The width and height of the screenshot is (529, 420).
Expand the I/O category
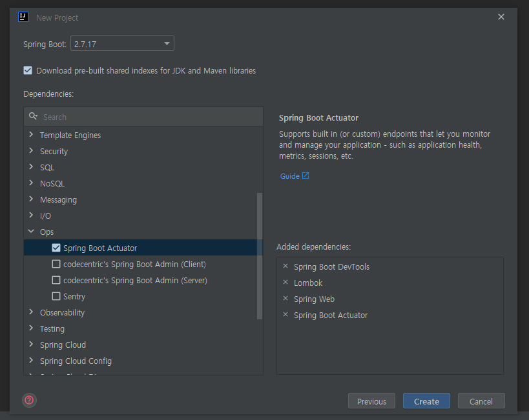(x=32, y=215)
